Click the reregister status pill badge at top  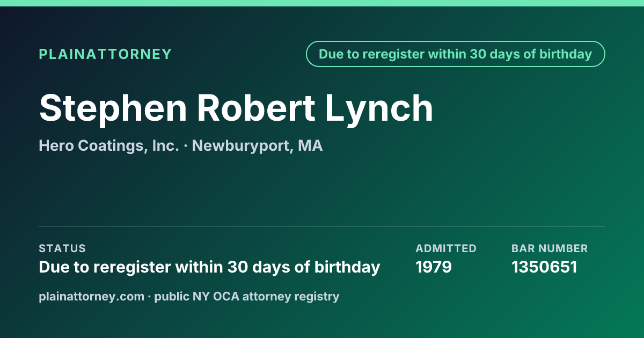[x=456, y=54]
